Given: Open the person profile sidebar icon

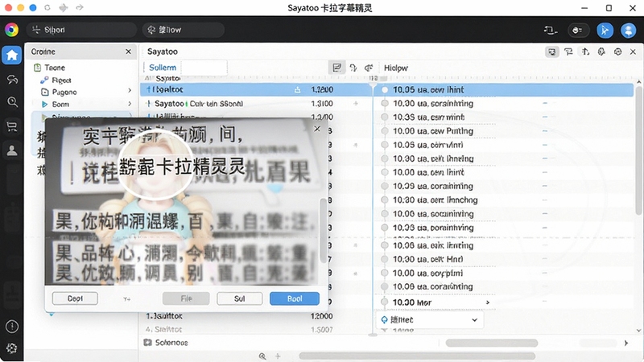Looking at the screenshot, I should tap(12, 150).
